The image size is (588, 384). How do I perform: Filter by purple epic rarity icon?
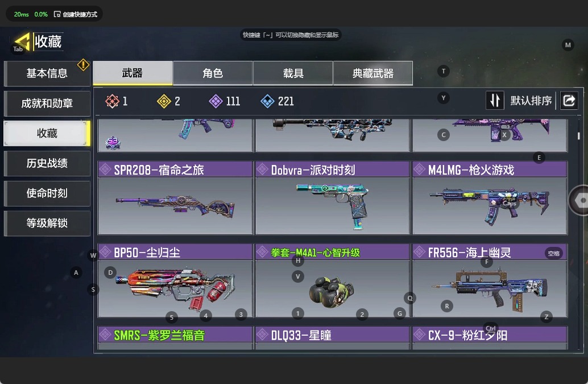pos(216,101)
